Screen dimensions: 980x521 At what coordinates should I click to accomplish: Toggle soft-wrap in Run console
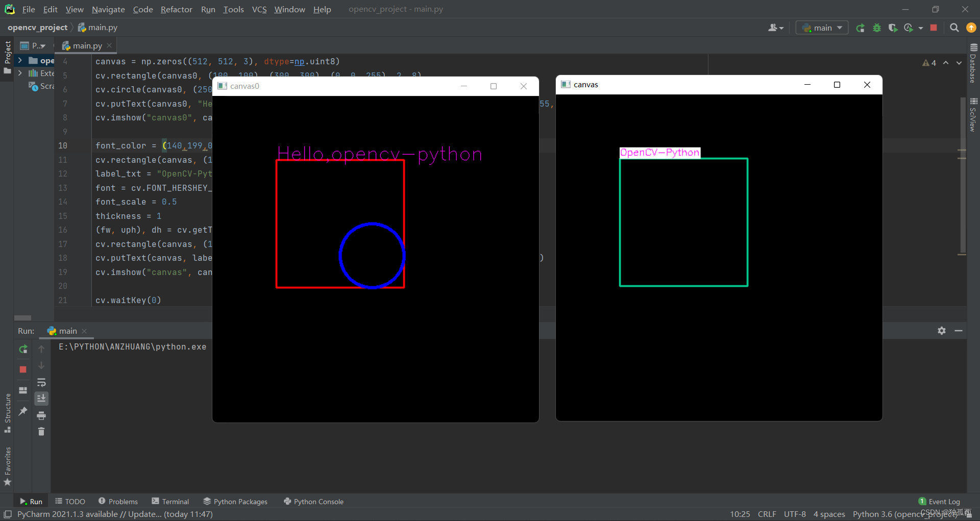pyautogui.click(x=41, y=382)
